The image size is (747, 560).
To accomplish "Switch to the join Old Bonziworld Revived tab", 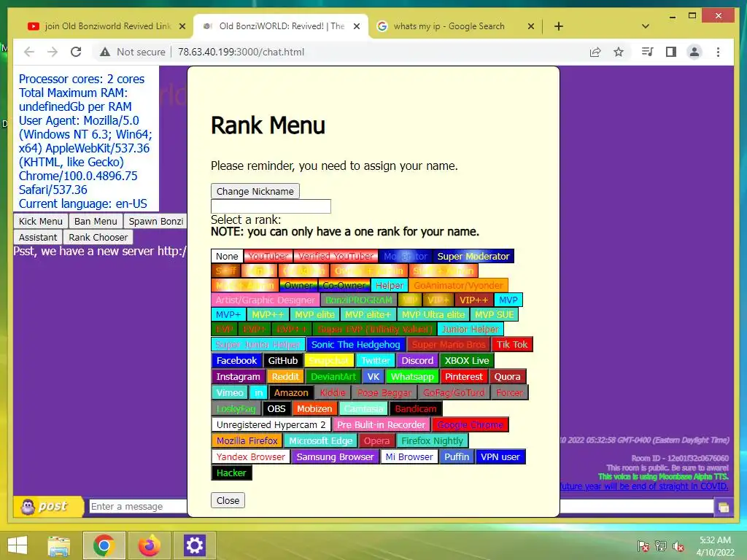I will click(x=107, y=26).
